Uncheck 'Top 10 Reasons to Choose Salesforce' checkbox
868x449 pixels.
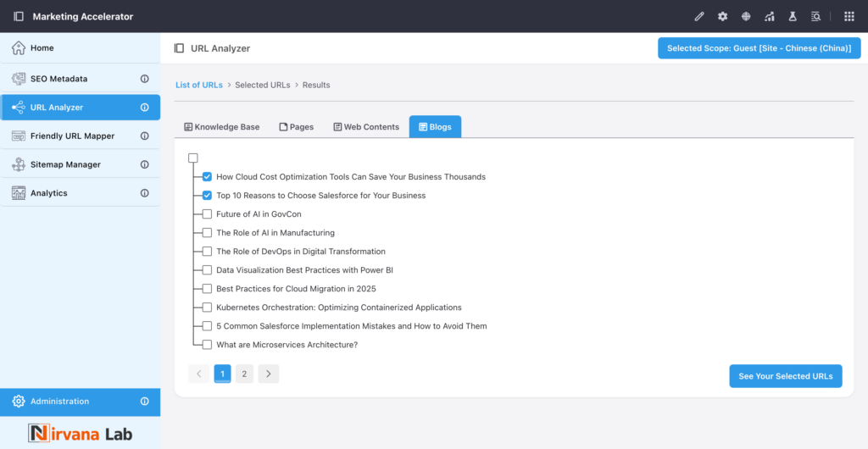(207, 196)
